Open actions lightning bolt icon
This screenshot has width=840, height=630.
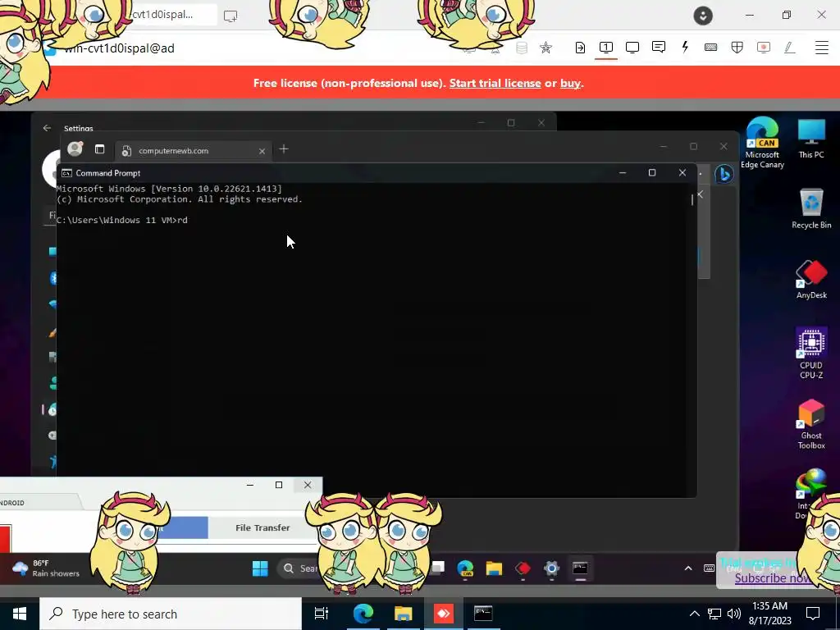click(x=685, y=47)
